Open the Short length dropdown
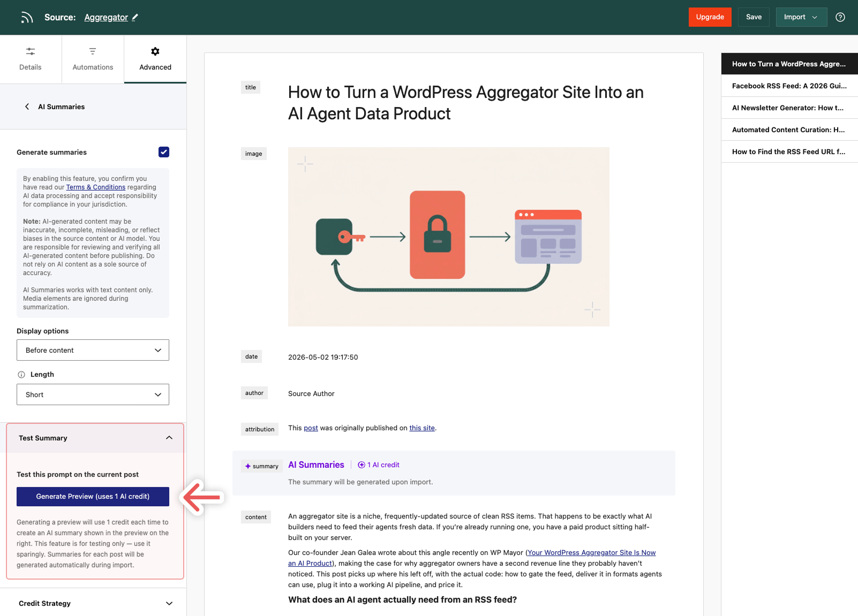This screenshot has height=616, width=858. pyautogui.click(x=93, y=394)
